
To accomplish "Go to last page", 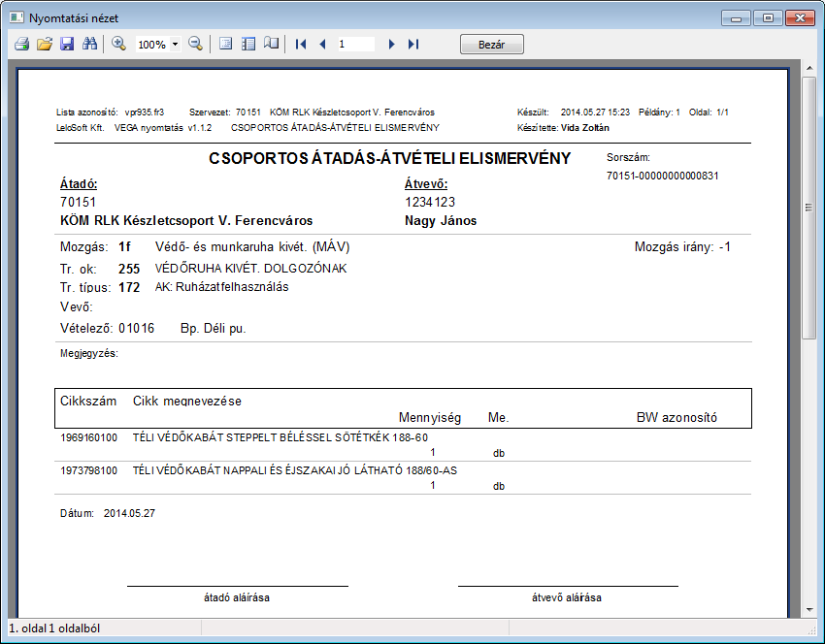I will click(413, 45).
